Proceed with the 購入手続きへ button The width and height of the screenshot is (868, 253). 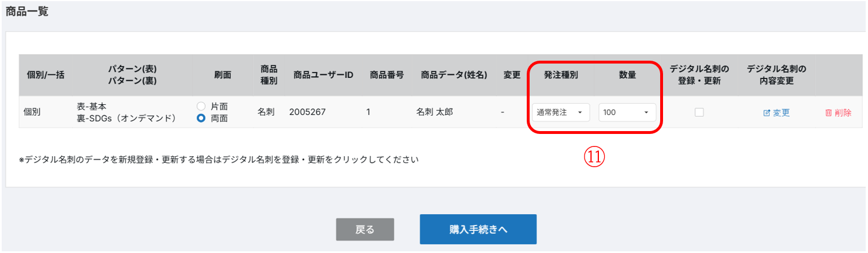point(478,230)
